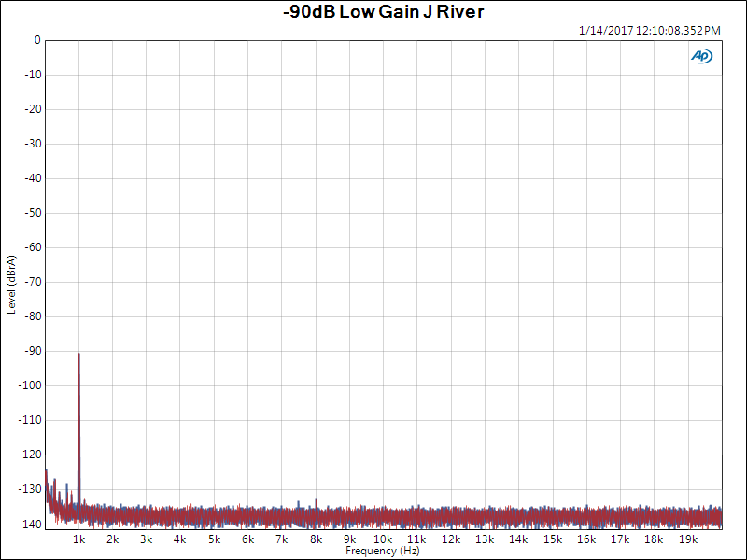Click the 15k frequency tick label
Viewport: 747px width, 560px height.
[553, 539]
